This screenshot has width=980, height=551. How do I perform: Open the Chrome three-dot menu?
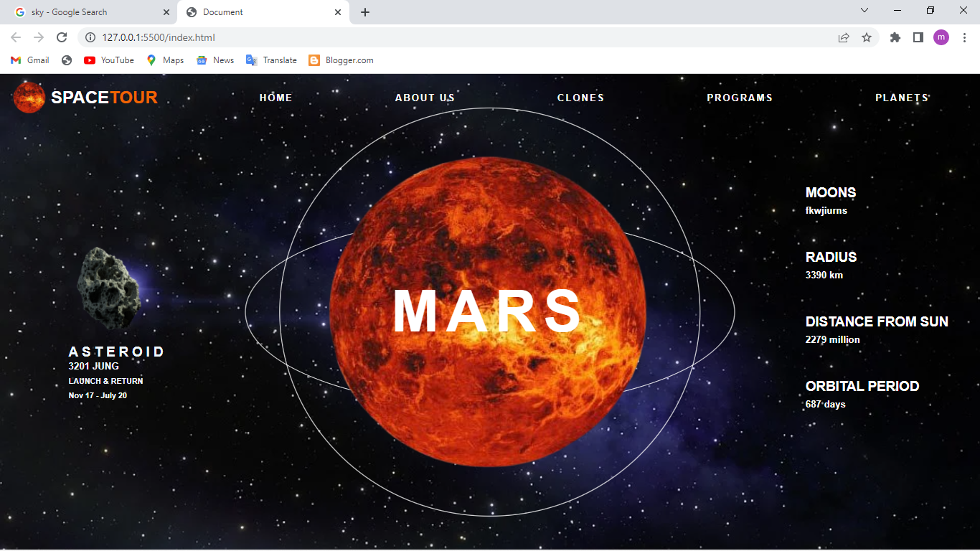click(x=965, y=37)
